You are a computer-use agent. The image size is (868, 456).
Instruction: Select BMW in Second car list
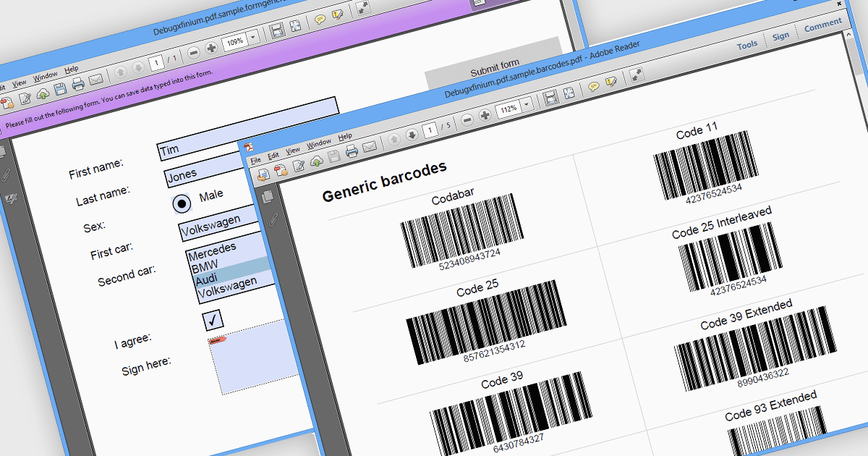(x=204, y=267)
